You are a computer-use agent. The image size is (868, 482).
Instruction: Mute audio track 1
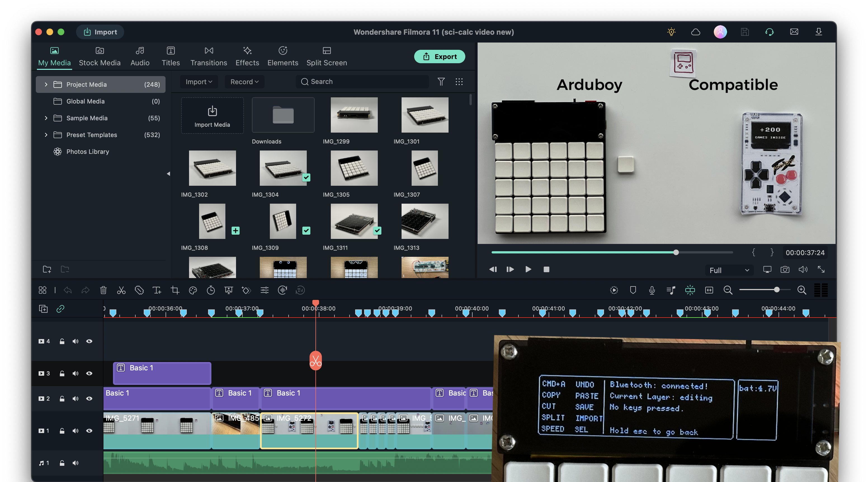76,463
